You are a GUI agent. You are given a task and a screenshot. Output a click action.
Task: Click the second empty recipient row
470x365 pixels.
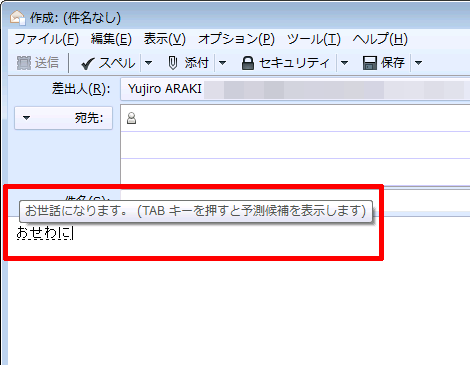coord(295,145)
